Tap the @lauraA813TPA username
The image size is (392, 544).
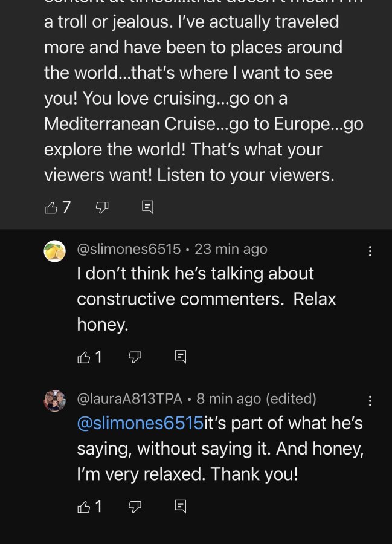click(130, 399)
